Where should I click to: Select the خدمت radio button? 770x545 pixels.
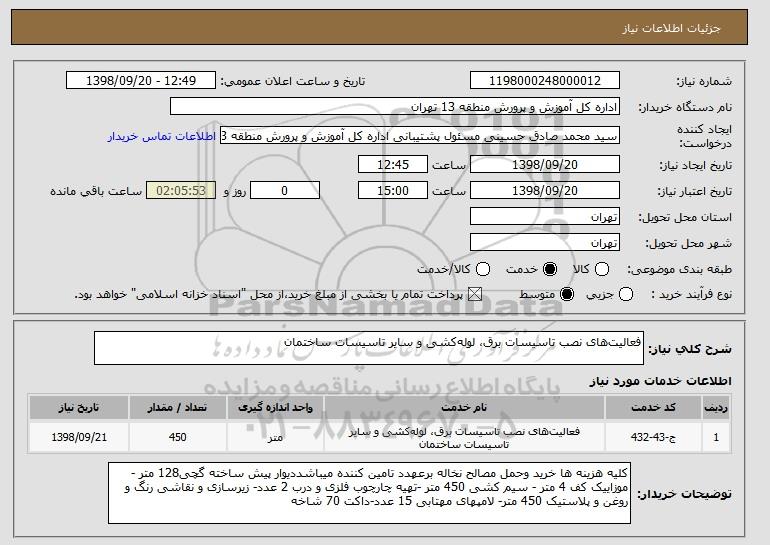(550, 269)
